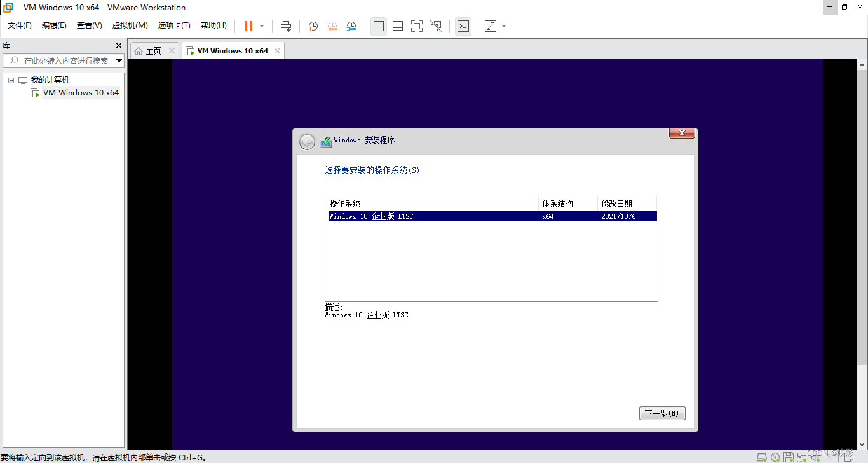This screenshot has height=463, width=868.
Task: Take a snapshot of this virtual machine
Action: 313,26
